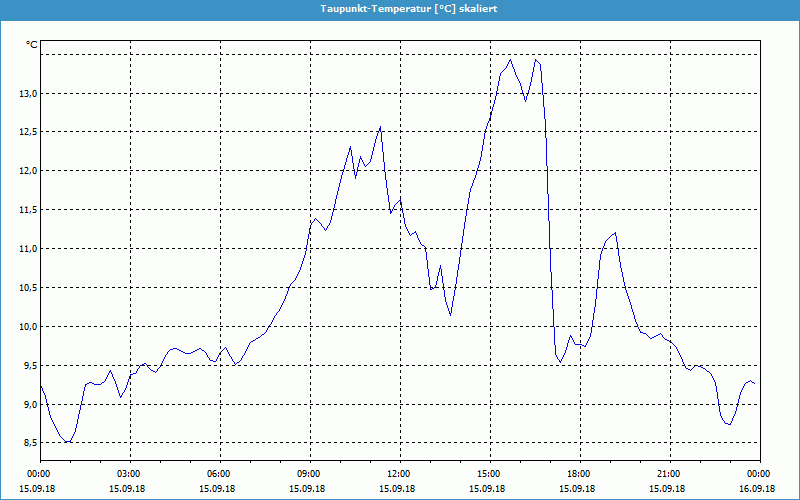Click the chart title Taupunkt-Temperatur text

point(408,8)
